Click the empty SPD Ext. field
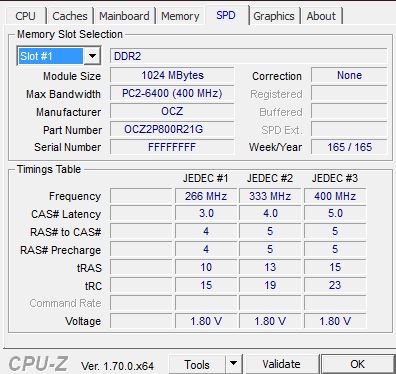The height and width of the screenshot is (374, 396). (349, 129)
